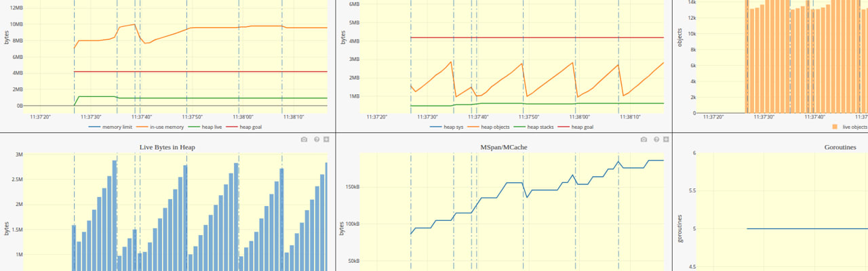Screen dimensions: 868x271
Task: Click the Goroutines chart title
Action: [840, 147]
